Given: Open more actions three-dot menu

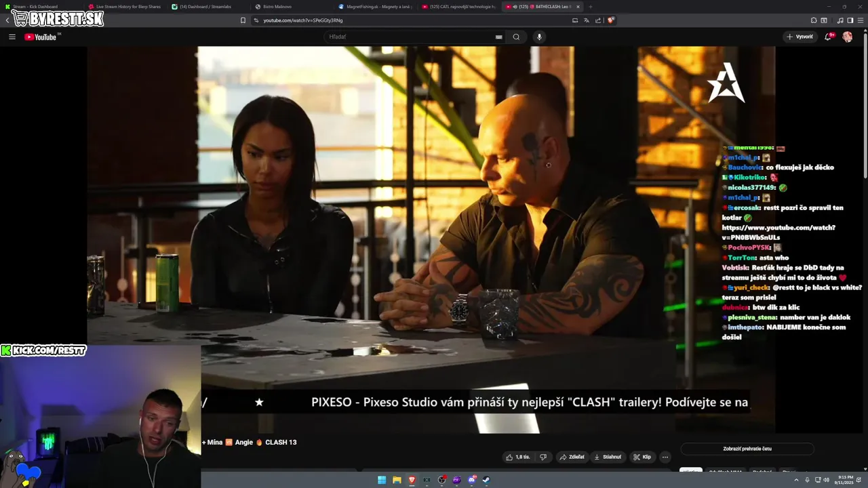Looking at the screenshot, I should click(665, 457).
